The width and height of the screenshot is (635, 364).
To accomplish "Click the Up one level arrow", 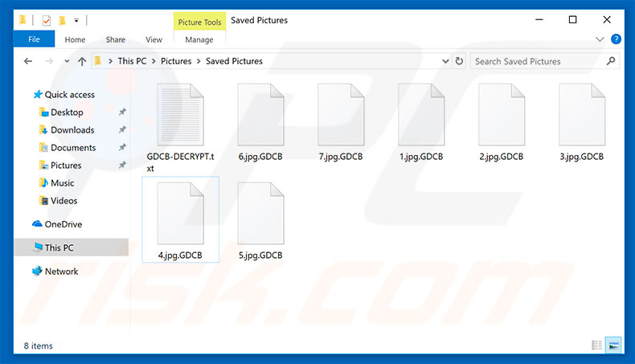I will tap(81, 61).
